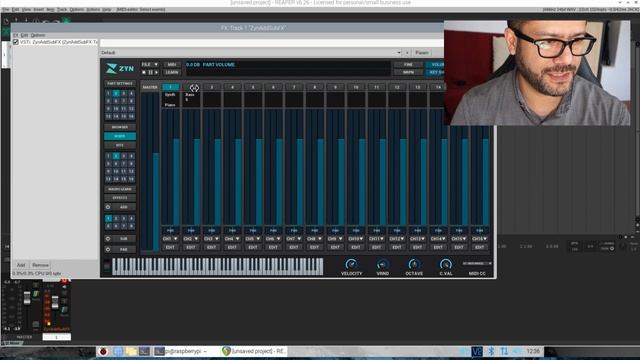640x360 pixels.
Task: Start playback in the Zyn transport
Action: pos(156,72)
